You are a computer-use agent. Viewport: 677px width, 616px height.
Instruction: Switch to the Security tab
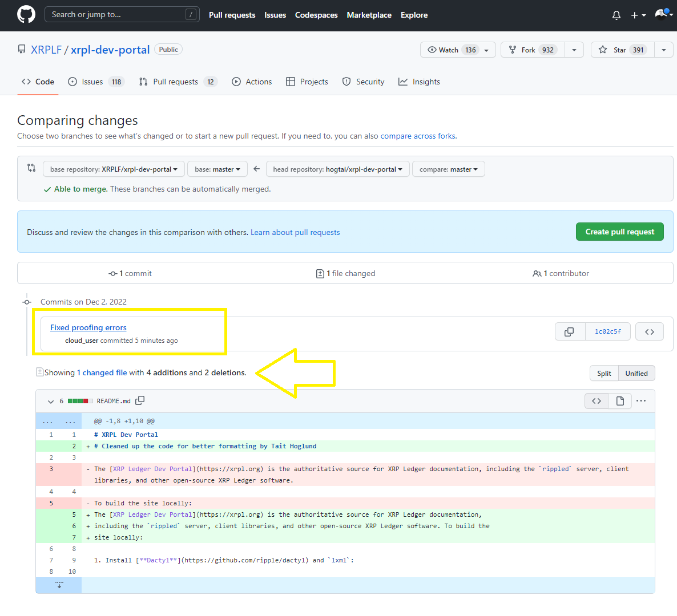[363, 82]
